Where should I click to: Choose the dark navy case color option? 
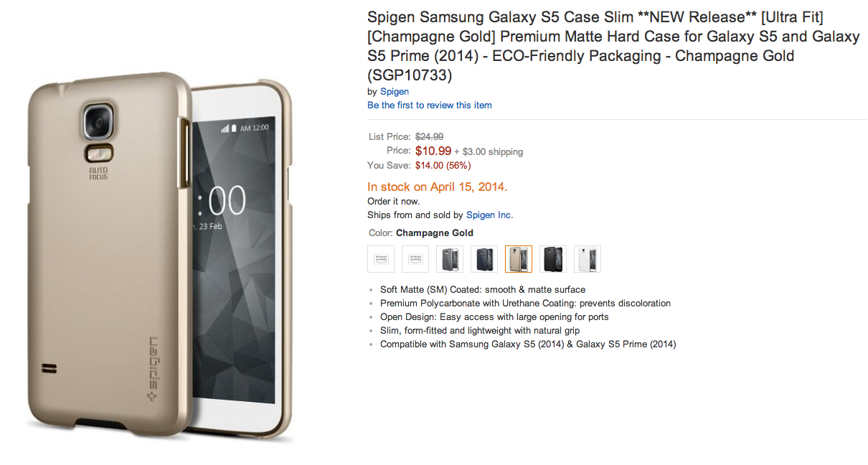(484, 259)
